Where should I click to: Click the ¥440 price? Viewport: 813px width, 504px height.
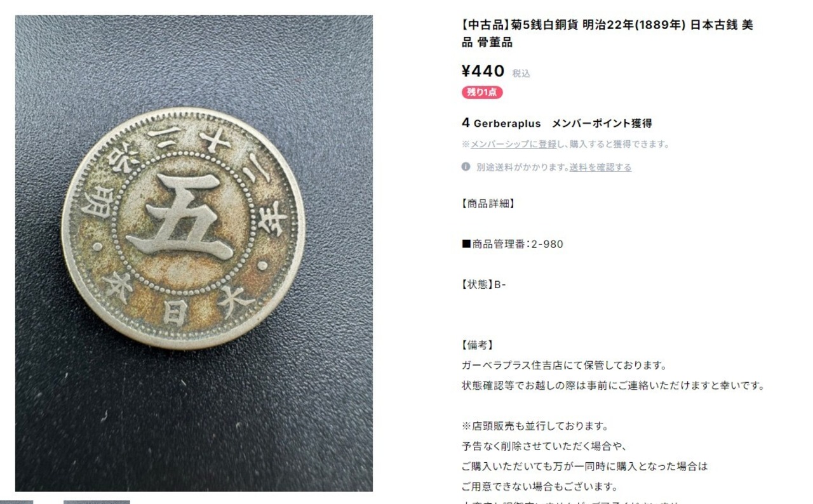point(483,71)
